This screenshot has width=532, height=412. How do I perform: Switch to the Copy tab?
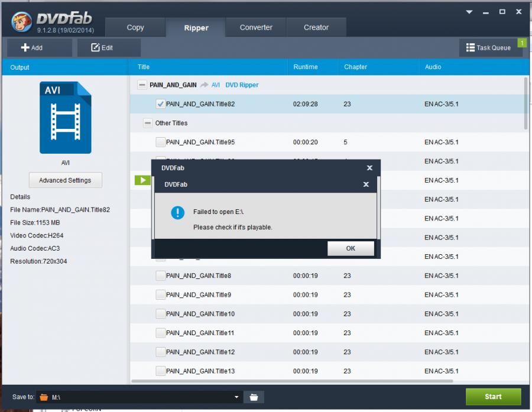point(135,27)
